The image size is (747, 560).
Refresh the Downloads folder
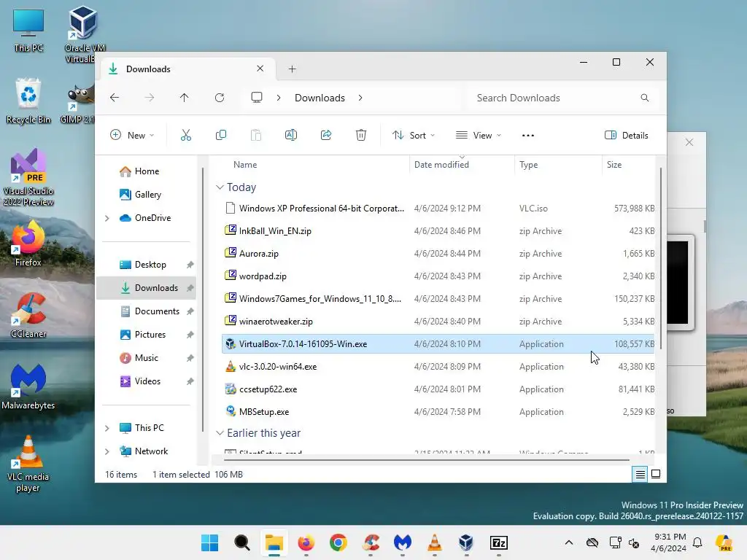coord(220,98)
